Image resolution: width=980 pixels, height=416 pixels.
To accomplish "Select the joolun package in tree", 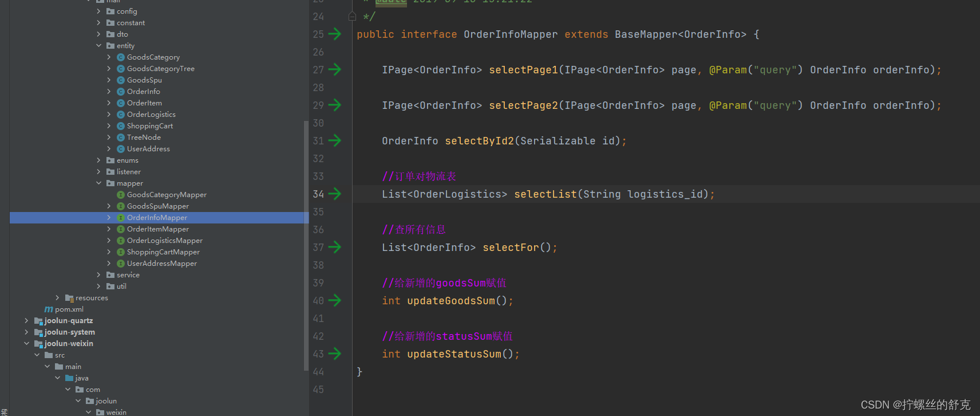I will (x=106, y=401).
